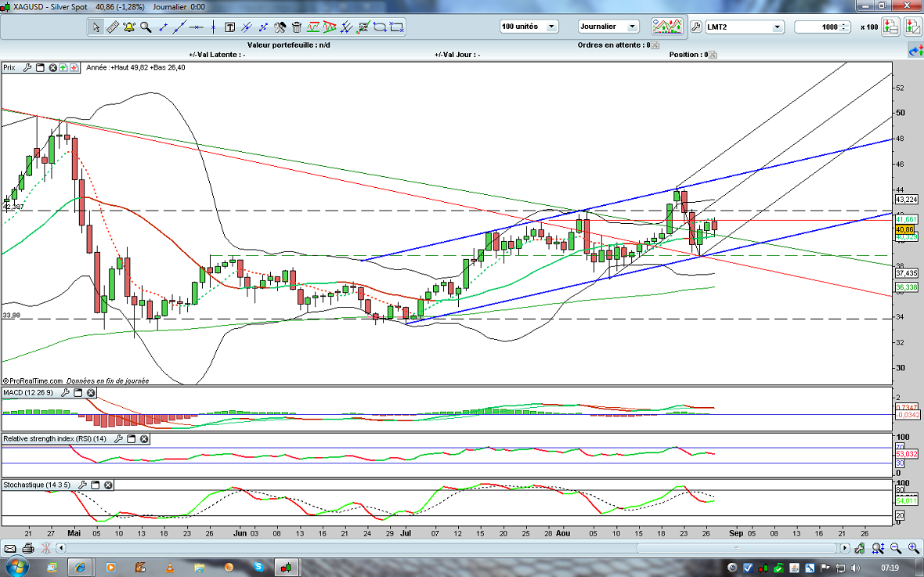Activate the magnifier zoom tool

coord(146,27)
